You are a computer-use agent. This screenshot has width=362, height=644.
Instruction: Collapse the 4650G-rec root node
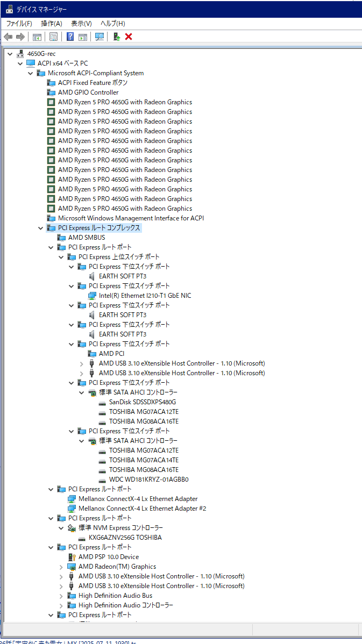click(x=10, y=54)
